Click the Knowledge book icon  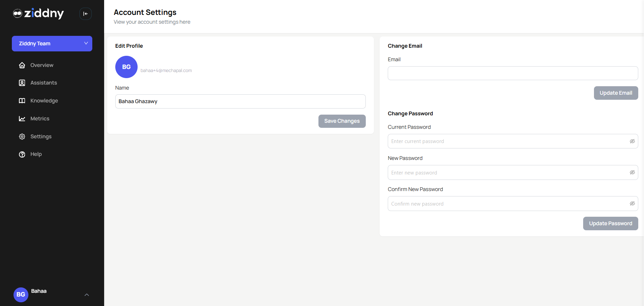click(x=22, y=100)
